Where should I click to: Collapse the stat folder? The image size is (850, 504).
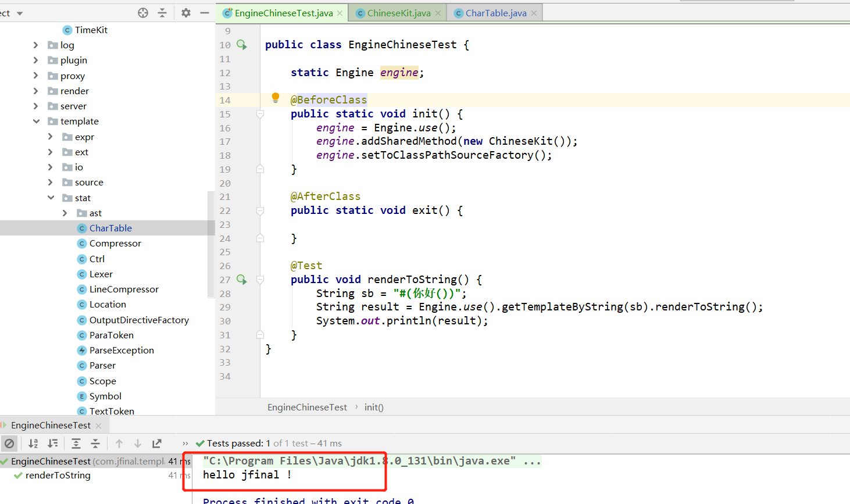(51, 198)
